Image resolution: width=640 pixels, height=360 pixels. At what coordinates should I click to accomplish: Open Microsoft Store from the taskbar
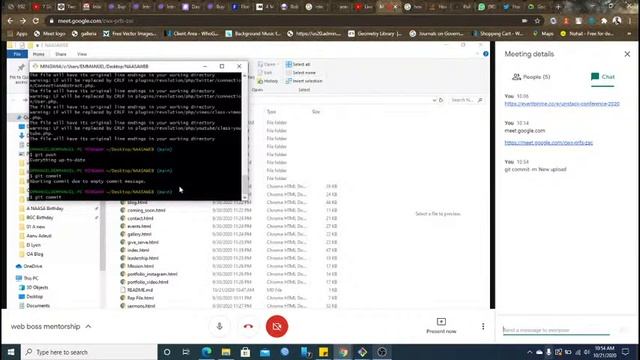pos(245,352)
